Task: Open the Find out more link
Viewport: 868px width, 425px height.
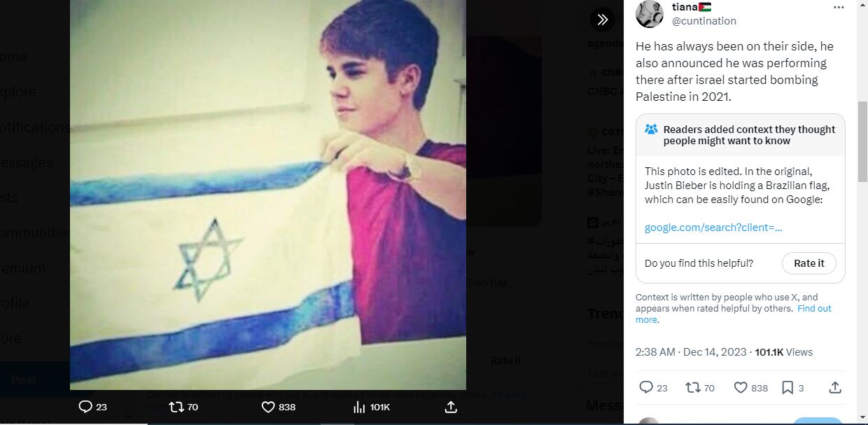Action: pyautogui.click(x=734, y=314)
